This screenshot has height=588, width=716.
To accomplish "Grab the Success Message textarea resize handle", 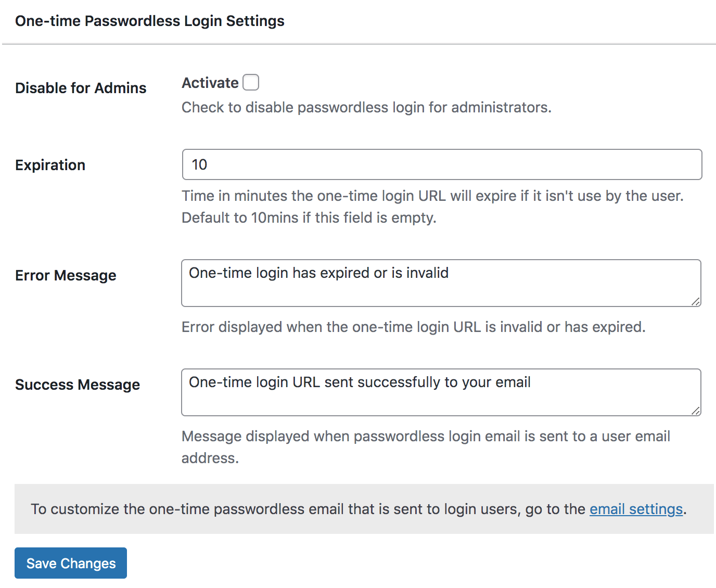I will pyautogui.click(x=696, y=411).
